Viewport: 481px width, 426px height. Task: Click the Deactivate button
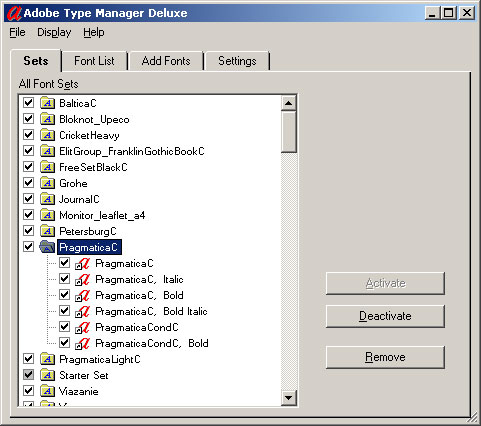(x=385, y=316)
